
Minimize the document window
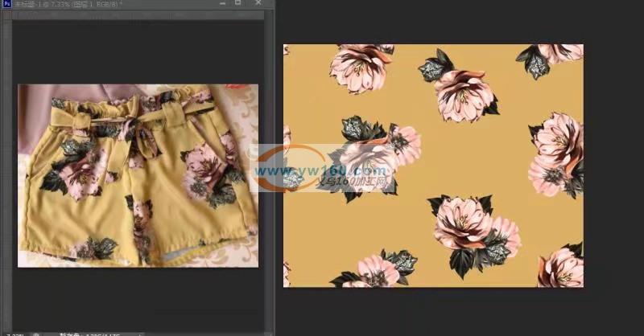[221, 3]
